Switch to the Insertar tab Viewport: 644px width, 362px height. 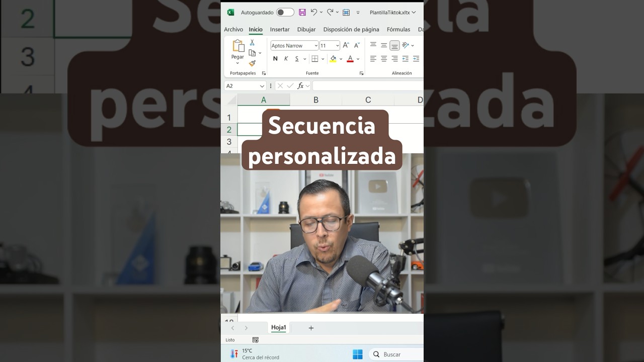[280, 29]
